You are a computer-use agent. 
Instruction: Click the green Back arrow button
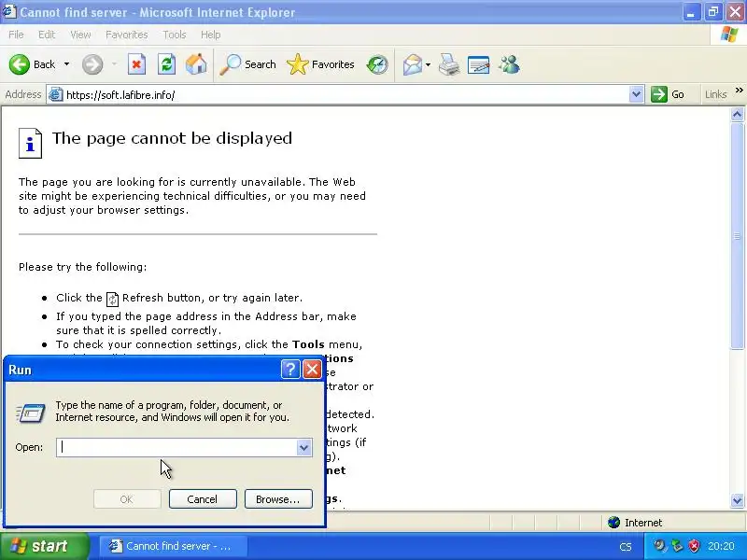20,64
